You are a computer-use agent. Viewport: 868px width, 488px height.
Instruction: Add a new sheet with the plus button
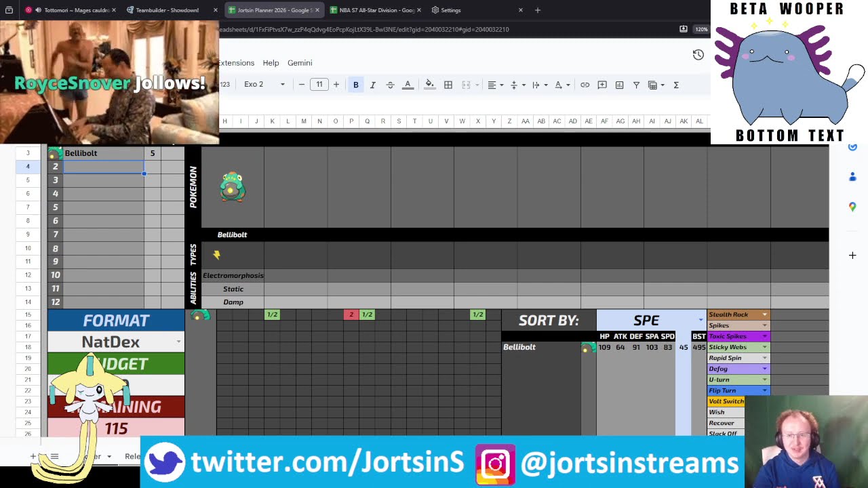pyautogui.click(x=33, y=456)
